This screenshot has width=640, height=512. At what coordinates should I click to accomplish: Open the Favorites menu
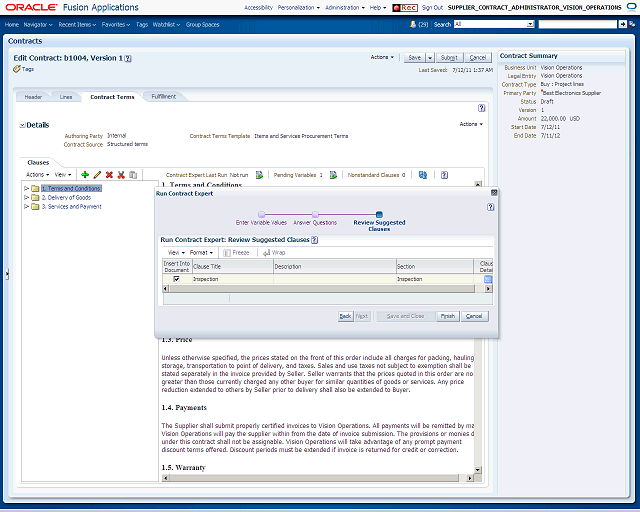[116, 24]
